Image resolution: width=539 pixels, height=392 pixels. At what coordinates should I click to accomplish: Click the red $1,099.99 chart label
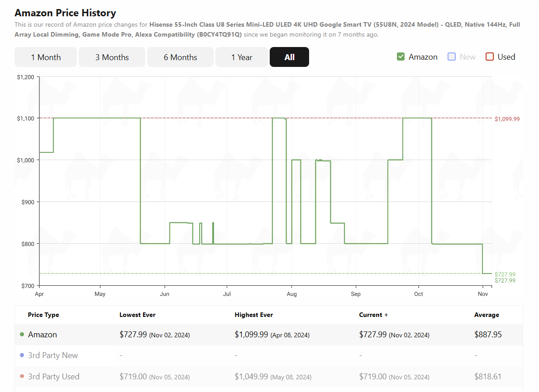[507, 119]
